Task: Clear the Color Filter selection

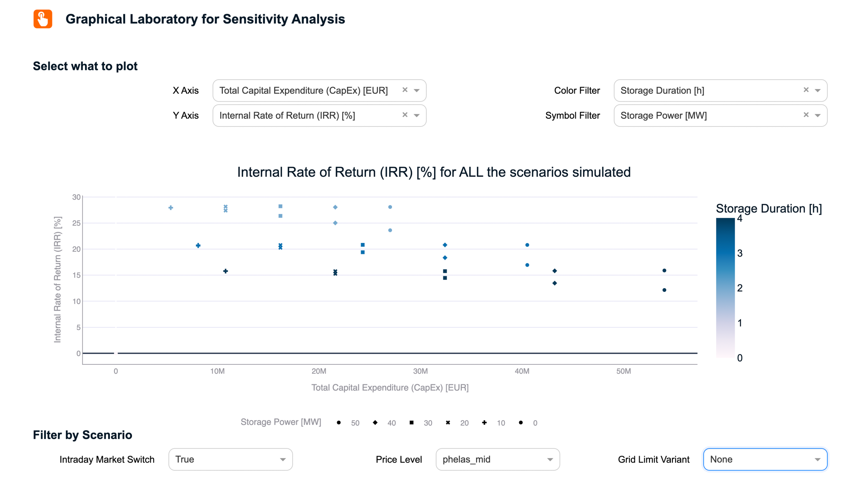Action: (806, 90)
